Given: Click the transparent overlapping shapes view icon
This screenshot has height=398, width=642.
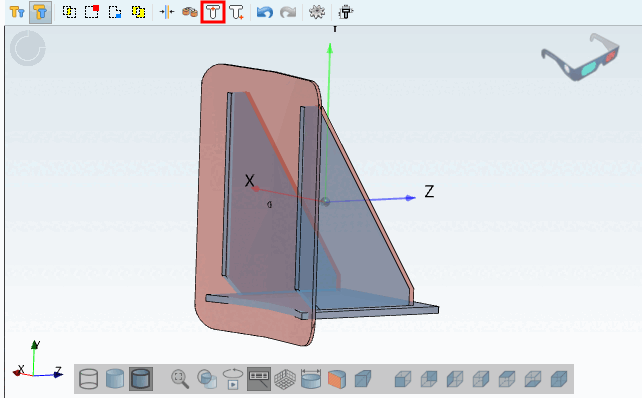Looking at the screenshot, I should click(207, 379).
